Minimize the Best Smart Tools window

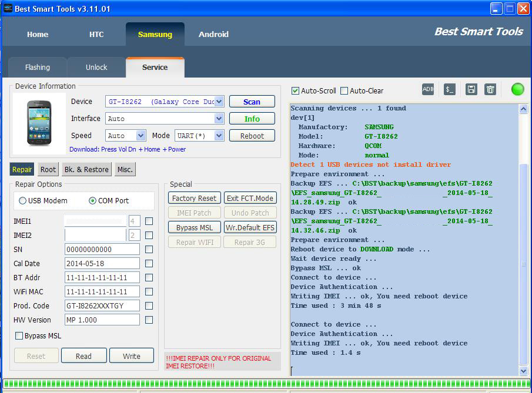pyautogui.click(x=496, y=9)
